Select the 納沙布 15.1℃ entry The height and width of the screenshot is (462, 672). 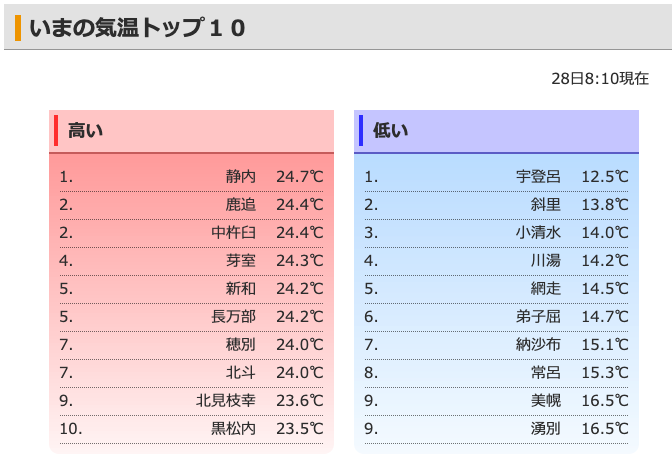[496, 345]
